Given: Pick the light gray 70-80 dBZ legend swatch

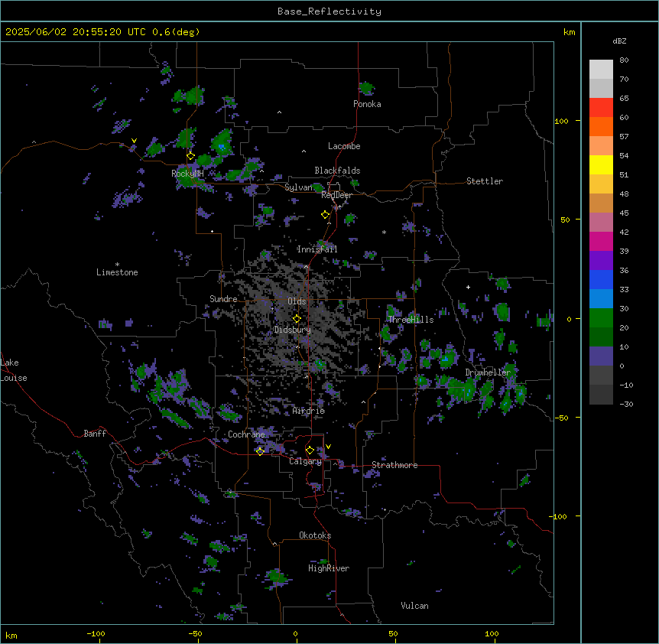Looking at the screenshot, I should pyautogui.click(x=601, y=70).
